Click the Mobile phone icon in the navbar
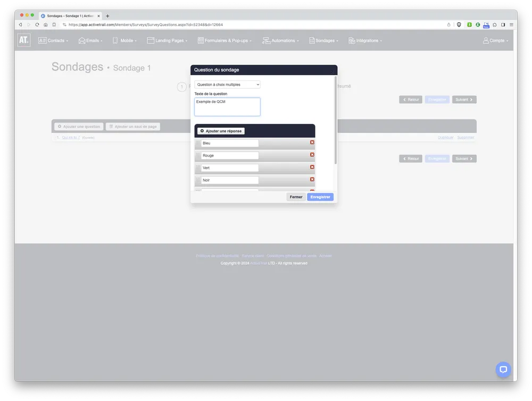 116,40
